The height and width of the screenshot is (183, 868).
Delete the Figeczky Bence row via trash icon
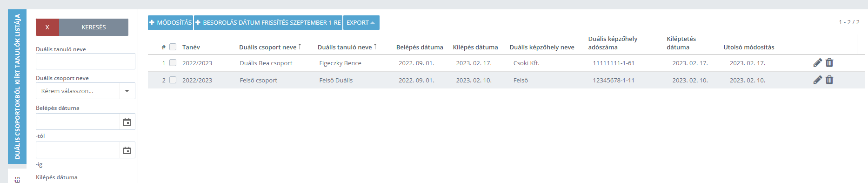click(x=829, y=63)
